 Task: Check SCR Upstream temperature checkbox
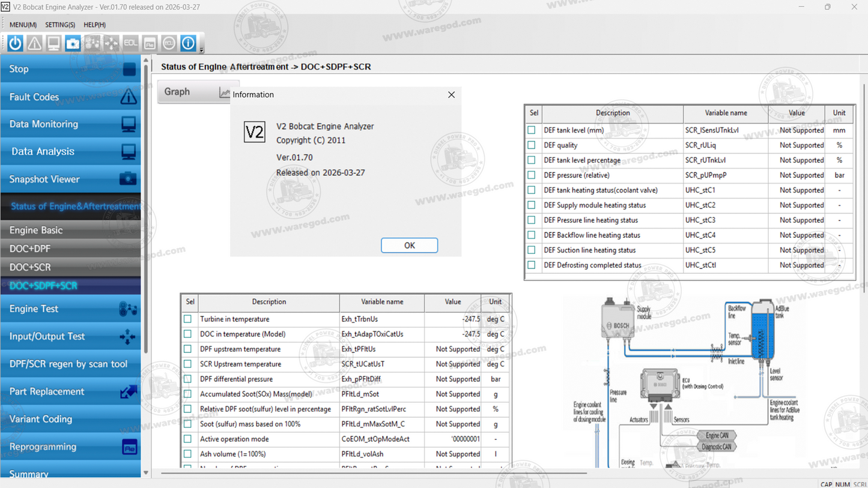coord(188,364)
